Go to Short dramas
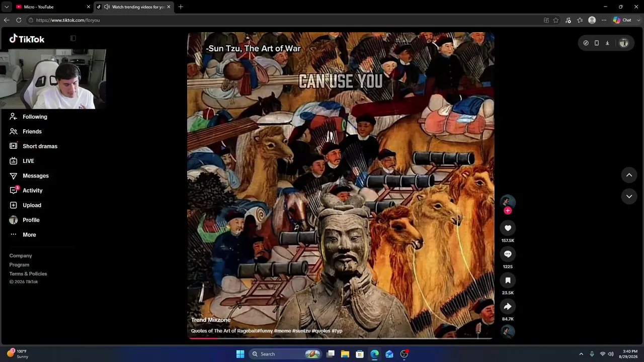 (33, 146)
